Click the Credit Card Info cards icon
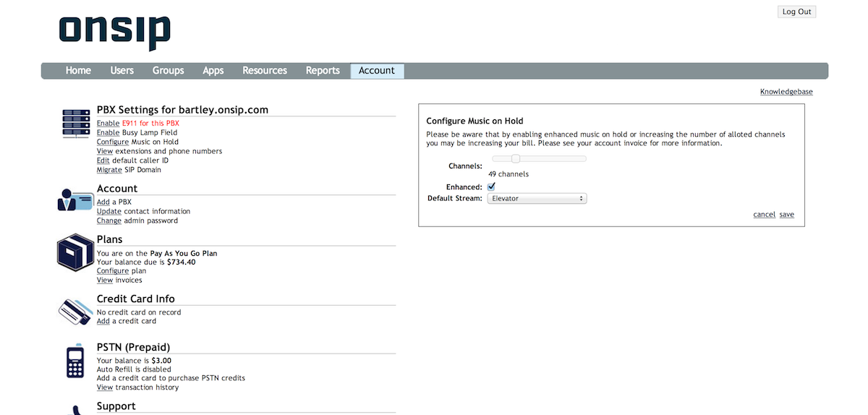The height and width of the screenshot is (415, 868). coord(76,312)
